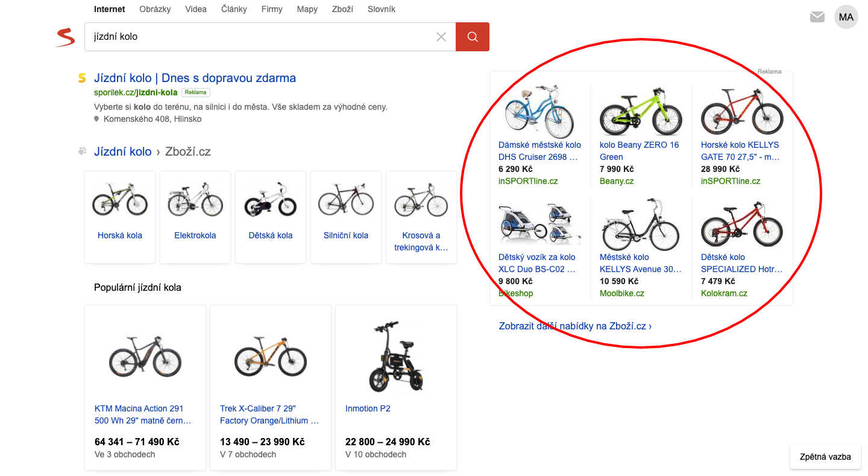Open the Mapy tab

(x=307, y=9)
